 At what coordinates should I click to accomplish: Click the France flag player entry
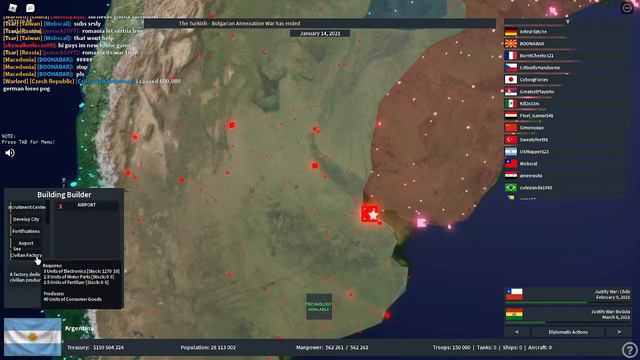[511, 56]
